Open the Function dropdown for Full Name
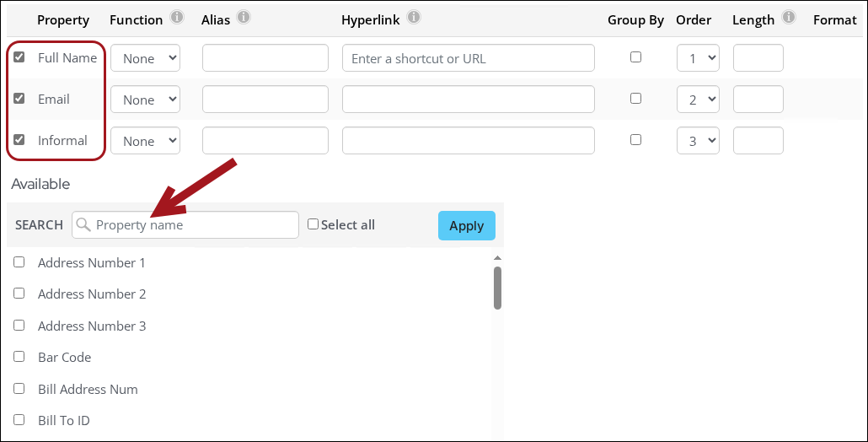The image size is (868, 442). tap(146, 58)
